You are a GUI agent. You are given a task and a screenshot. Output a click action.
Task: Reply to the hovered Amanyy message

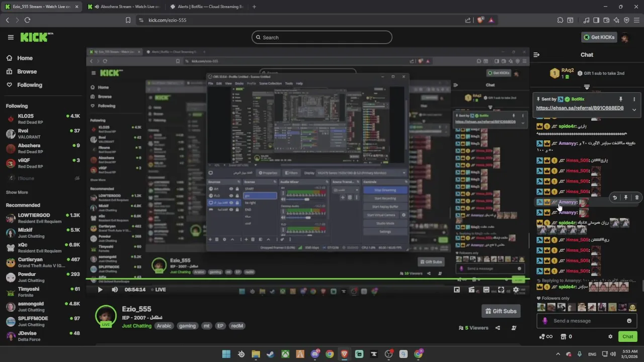click(615, 198)
